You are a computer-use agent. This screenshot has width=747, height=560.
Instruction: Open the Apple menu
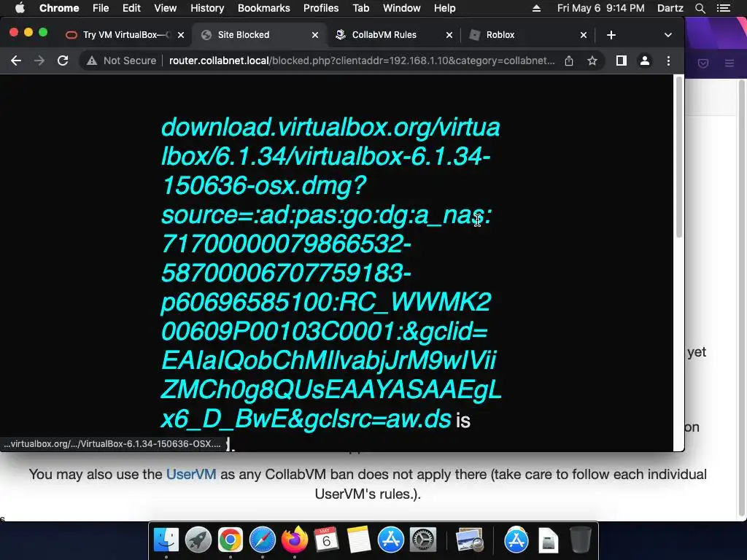20,8
